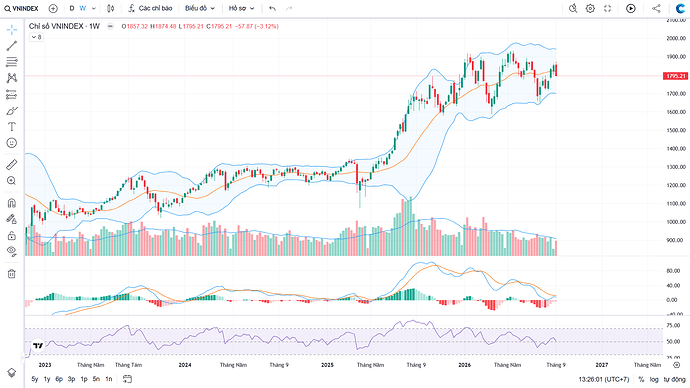Open the go-to-date calendar icon
This screenshot has width=690, height=388.
pyautogui.click(x=127, y=379)
